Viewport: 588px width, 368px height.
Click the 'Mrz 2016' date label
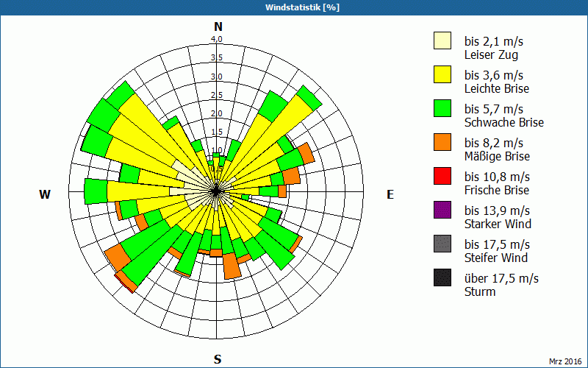[x=564, y=361]
